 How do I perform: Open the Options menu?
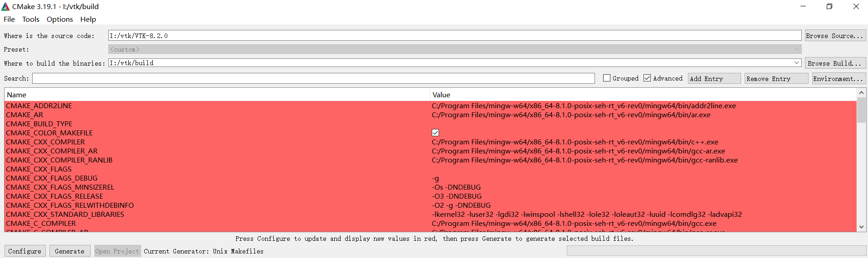tap(60, 19)
